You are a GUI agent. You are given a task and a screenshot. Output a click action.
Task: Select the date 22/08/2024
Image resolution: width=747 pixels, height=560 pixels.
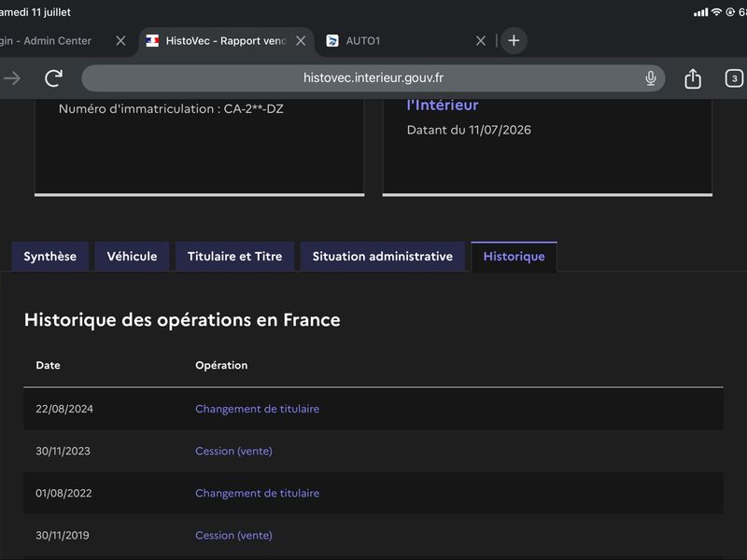coord(64,409)
